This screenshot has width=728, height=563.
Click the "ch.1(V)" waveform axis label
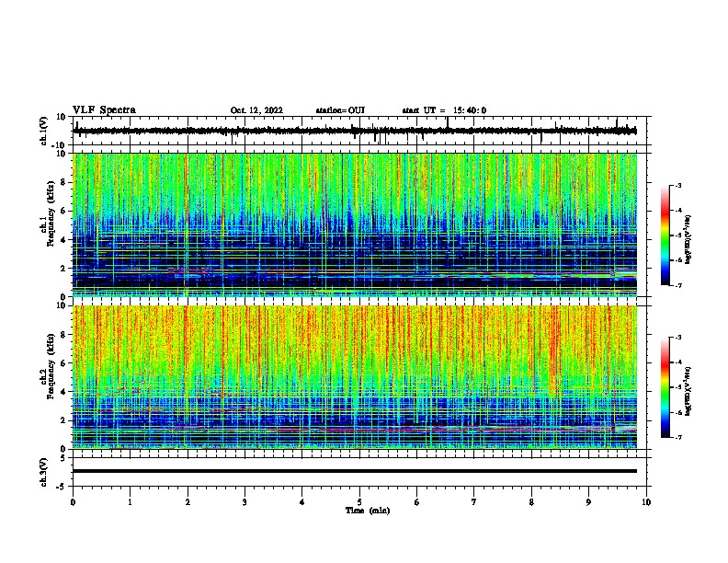click(44, 131)
